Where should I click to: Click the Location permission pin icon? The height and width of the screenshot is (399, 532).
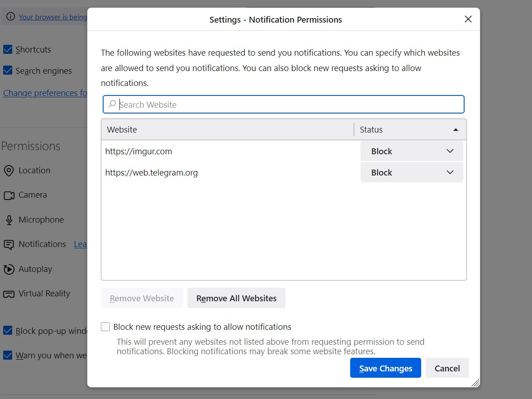pyautogui.click(x=9, y=171)
